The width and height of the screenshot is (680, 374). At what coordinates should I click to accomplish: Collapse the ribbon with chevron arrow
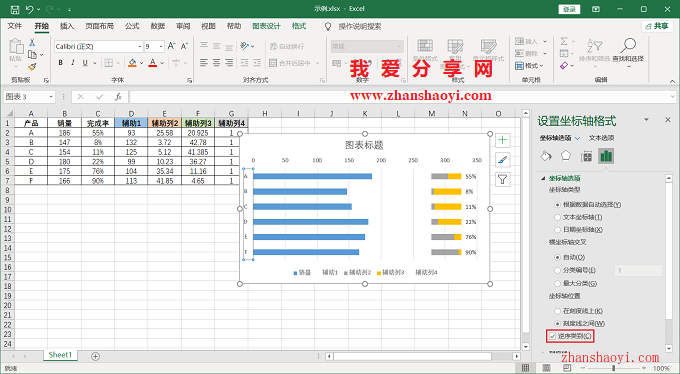tap(672, 81)
